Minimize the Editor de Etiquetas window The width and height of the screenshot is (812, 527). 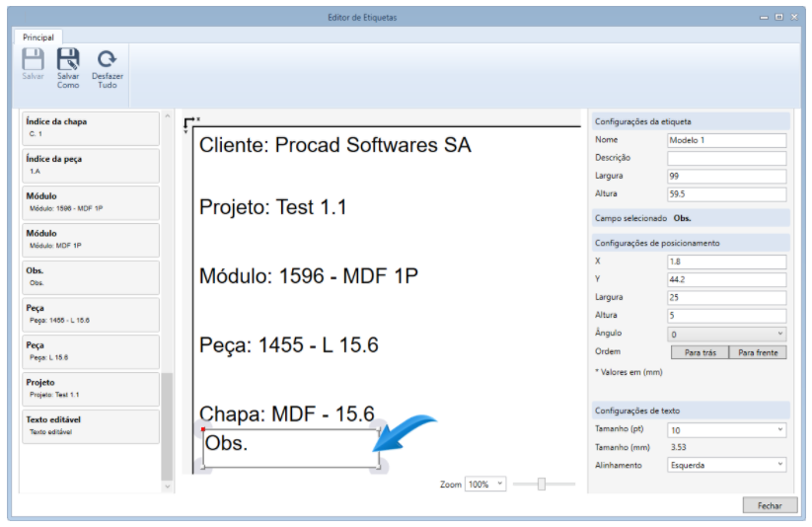[764, 17]
